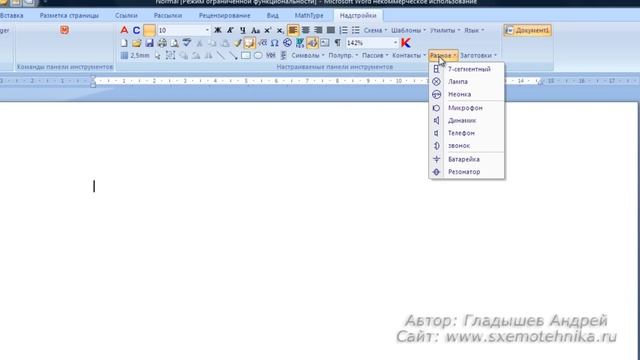Click the 2,5mm grid setting
Screen dimensions: 640x360
click(x=135, y=56)
